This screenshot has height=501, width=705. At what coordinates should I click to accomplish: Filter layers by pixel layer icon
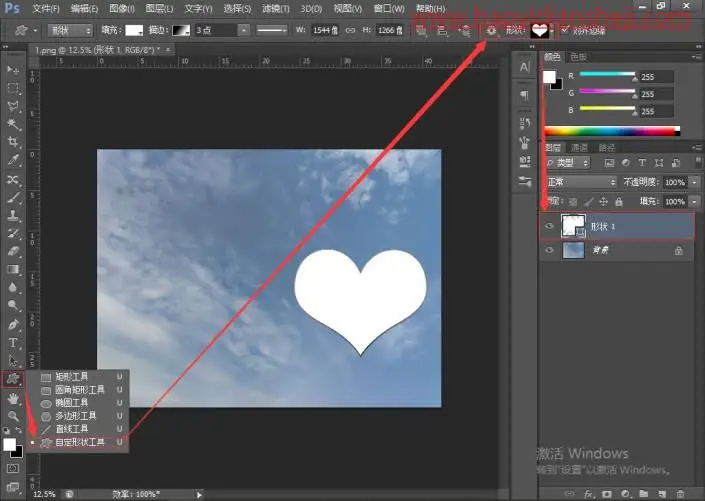pyautogui.click(x=609, y=163)
